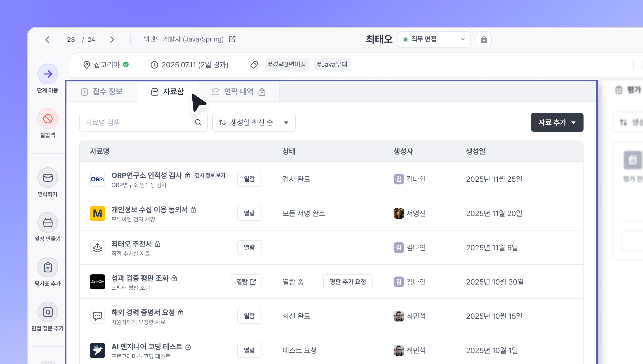Go to previous applicant with left chevron
643x364 pixels.
(48, 40)
